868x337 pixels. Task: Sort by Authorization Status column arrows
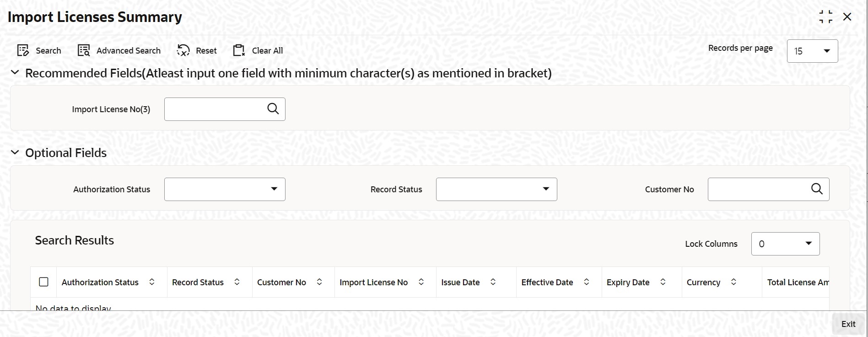pos(152,282)
